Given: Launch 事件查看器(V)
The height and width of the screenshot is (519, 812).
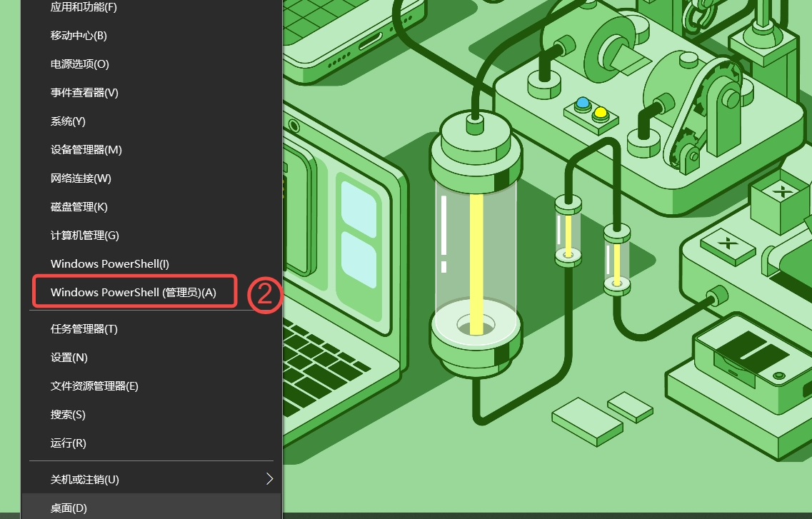Looking at the screenshot, I should [151, 93].
